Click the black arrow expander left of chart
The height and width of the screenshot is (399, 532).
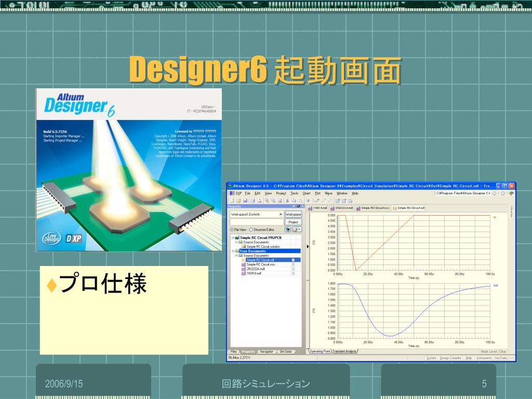pyautogui.click(x=308, y=246)
